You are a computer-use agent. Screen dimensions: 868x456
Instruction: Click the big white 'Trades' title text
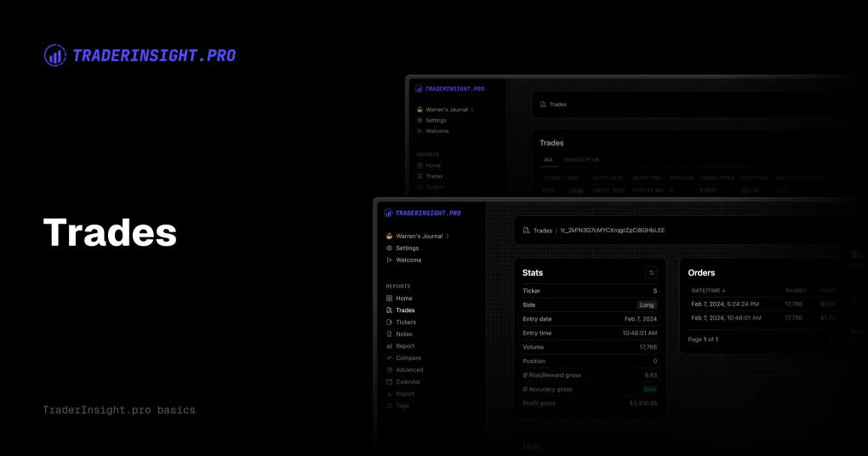coord(110,232)
